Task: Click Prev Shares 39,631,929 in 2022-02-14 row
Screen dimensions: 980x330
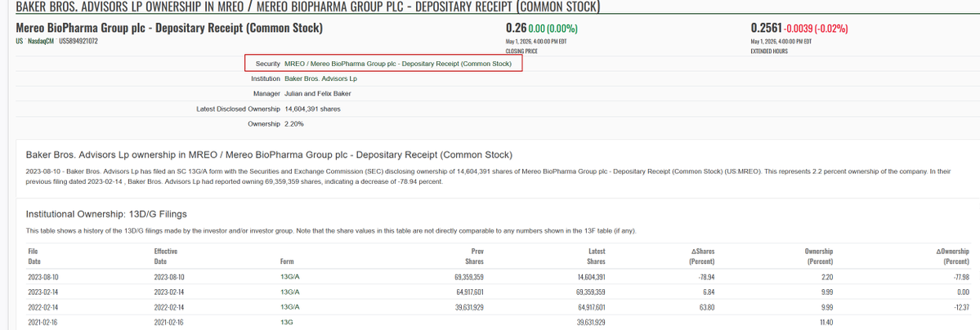Action: (x=468, y=307)
